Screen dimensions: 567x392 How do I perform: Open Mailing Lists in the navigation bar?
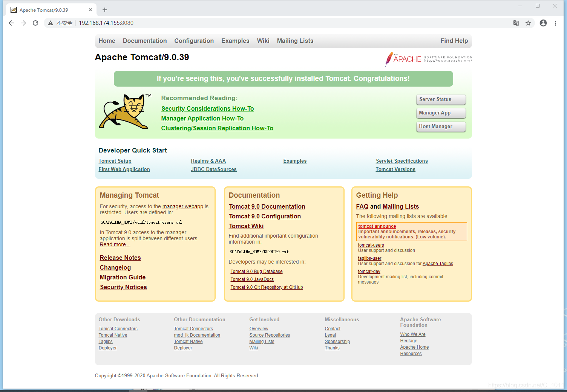click(x=295, y=41)
